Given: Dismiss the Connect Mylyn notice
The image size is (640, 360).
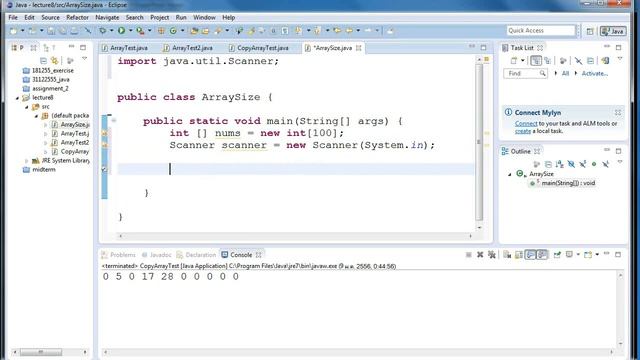Looking at the screenshot, I should pos(618,112).
